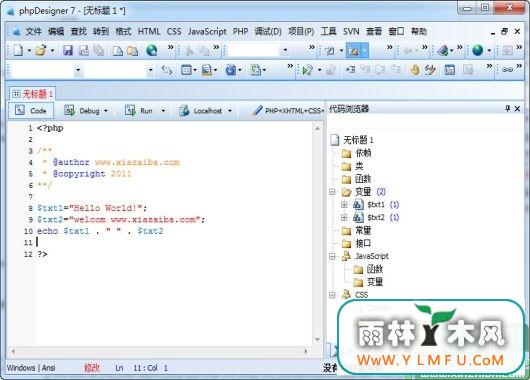Click the 'Windows | Ansi' status bar text
The width and height of the screenshot is (530, 380).
pos(31,368)
